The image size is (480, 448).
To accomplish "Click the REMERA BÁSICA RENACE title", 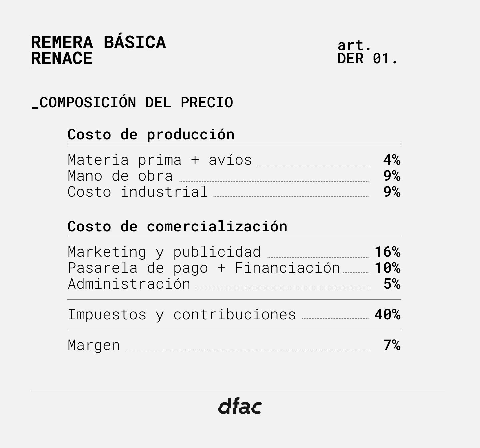I will pos(98,50).
